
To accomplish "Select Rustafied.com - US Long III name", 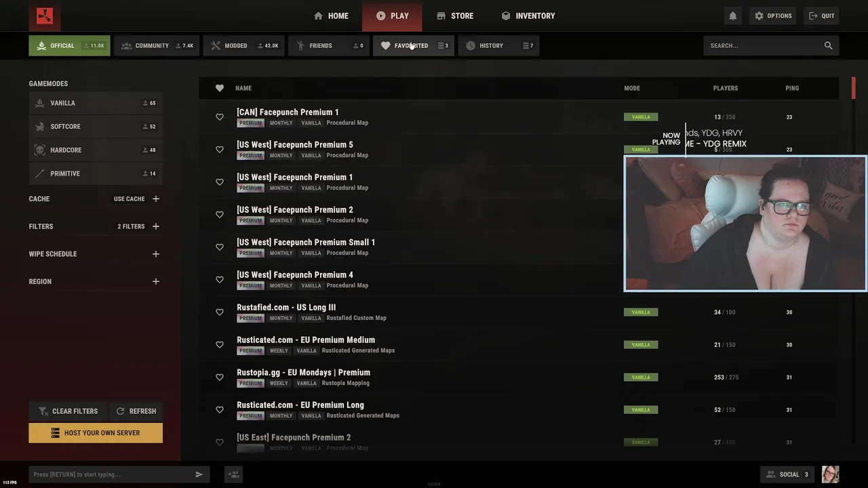I will coord(286,307).
